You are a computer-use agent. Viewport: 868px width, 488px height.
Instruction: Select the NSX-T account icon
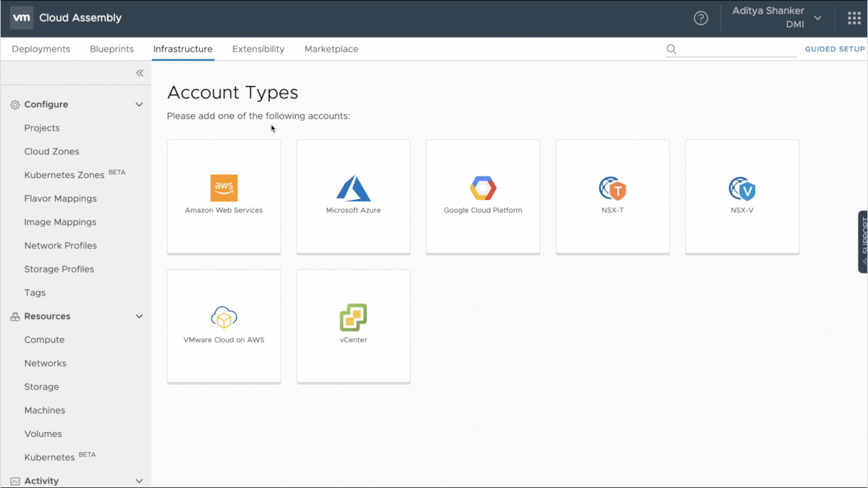point(612,189)
